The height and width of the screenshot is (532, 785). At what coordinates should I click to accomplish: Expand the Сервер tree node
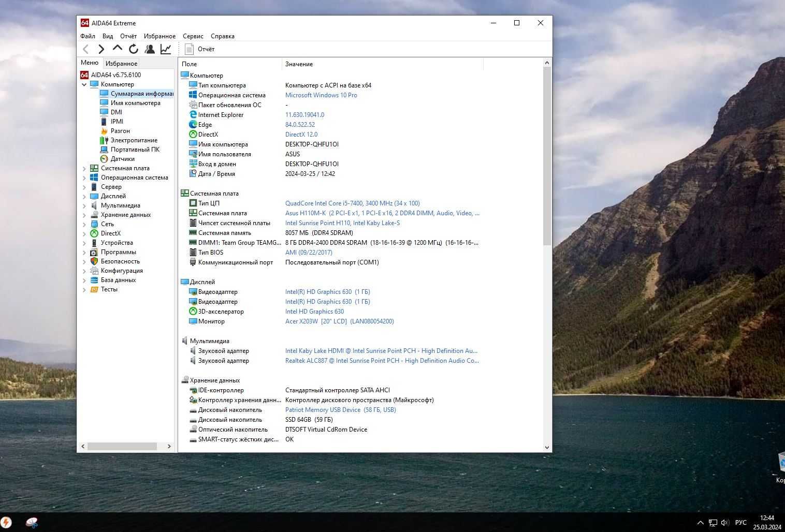pos(84,187)
